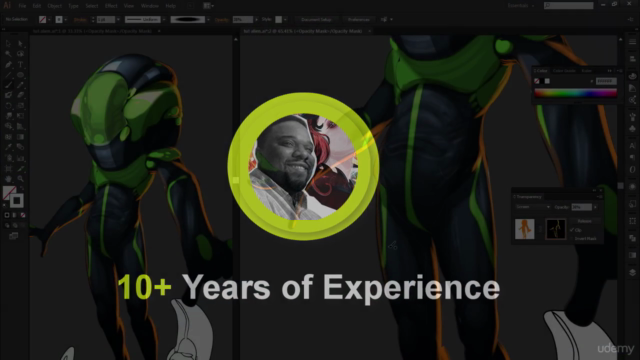Image resolution: width=640 pixels, height=360 pixels.
Task: Expand the control bar Opacity arrow
Action: [x=256, y=20]
